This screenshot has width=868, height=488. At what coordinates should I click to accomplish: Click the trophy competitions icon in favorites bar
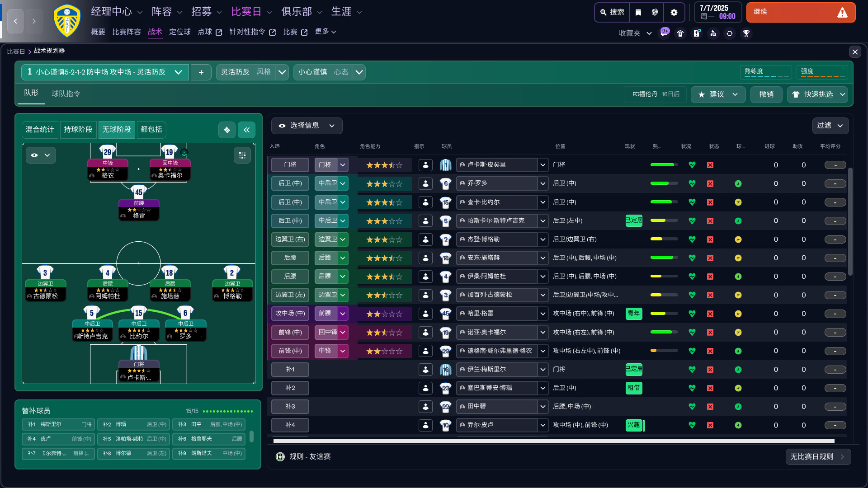(x=746, y=33)
